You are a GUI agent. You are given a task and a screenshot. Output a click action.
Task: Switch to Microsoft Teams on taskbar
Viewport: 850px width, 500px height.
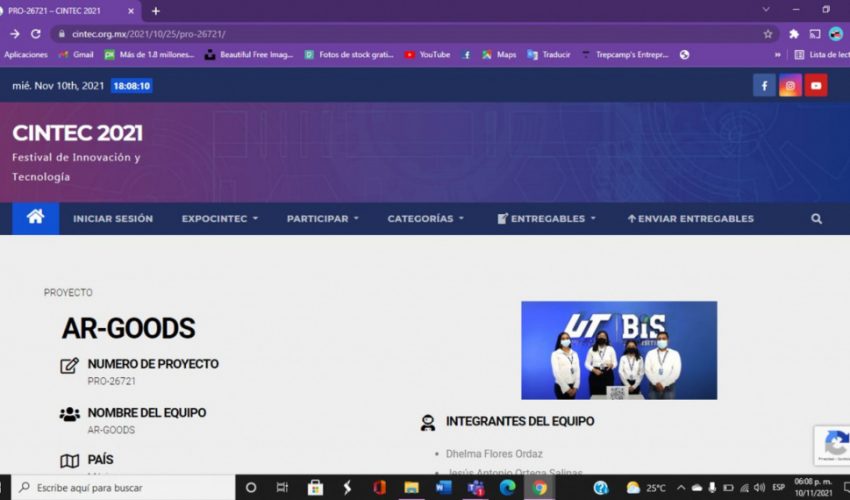(475, 488)
